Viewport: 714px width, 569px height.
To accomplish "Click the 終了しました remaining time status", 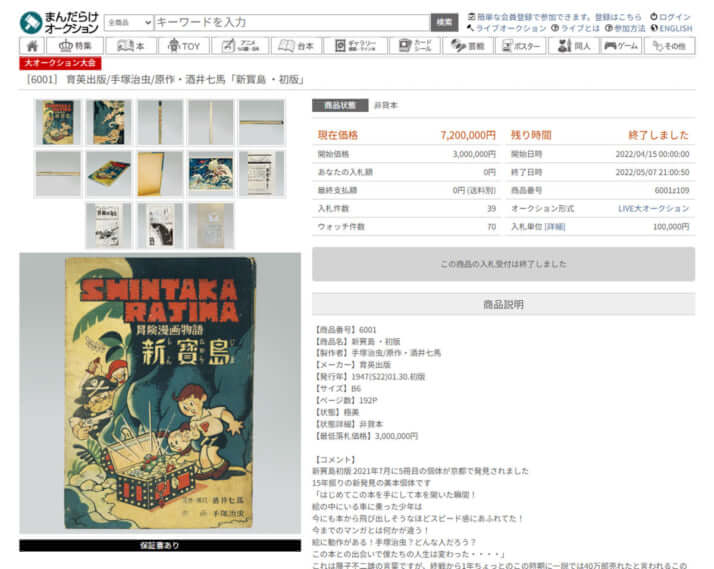I will 658,135.
